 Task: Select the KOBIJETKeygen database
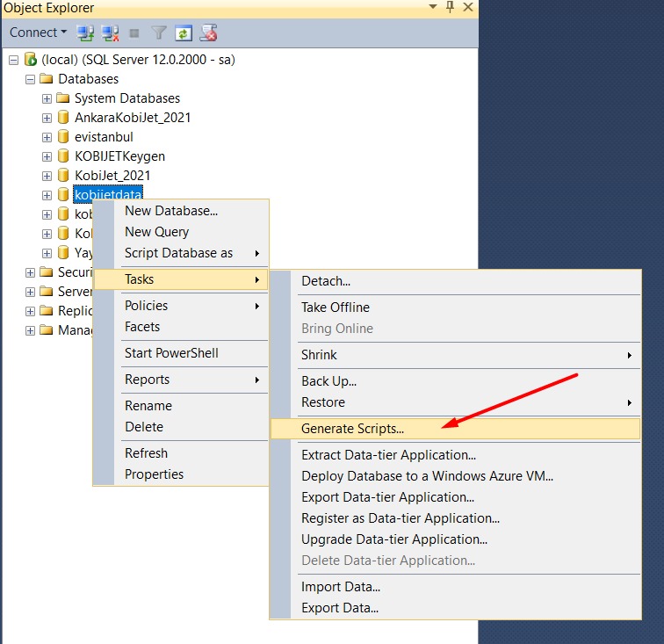click(119, 156)
